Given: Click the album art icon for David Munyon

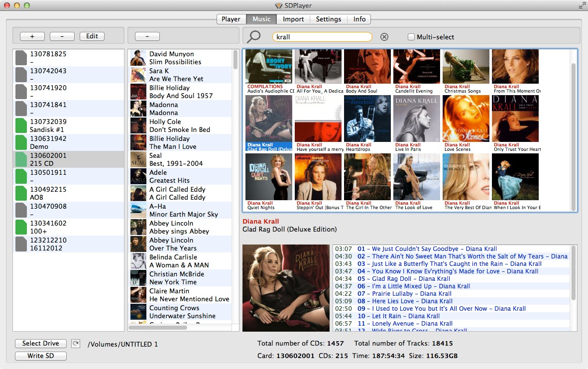Looking at the screenshot, I should click(x=138, y=58).
